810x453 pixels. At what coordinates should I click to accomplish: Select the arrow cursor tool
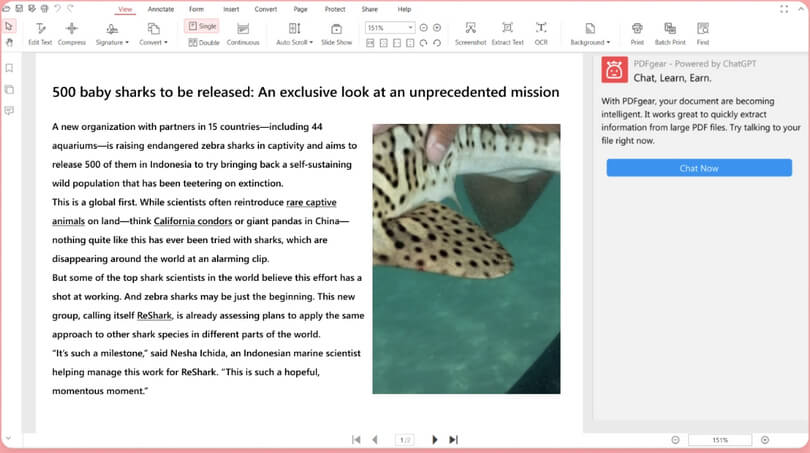tap(9, 26)
